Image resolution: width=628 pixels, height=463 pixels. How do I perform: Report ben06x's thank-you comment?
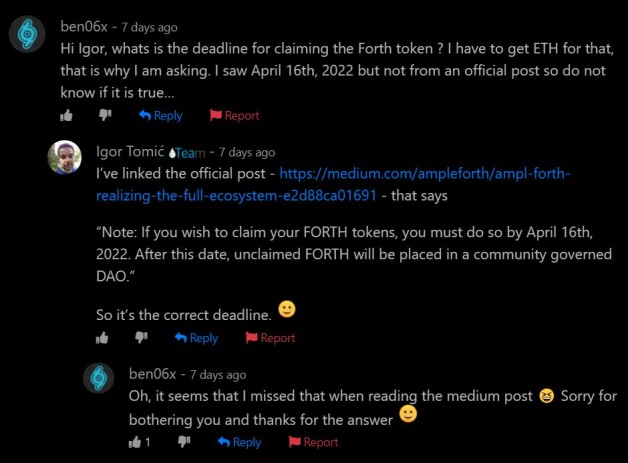[x=313, y=442]
